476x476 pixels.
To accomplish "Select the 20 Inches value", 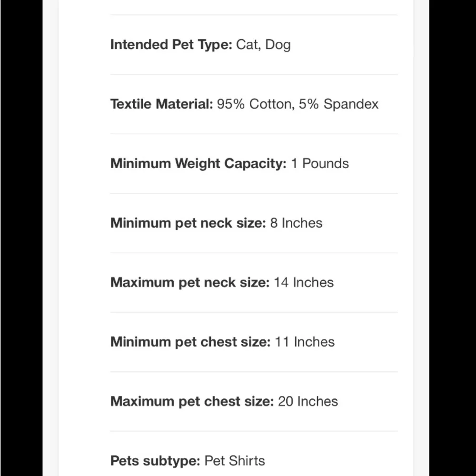I will 308,402.
